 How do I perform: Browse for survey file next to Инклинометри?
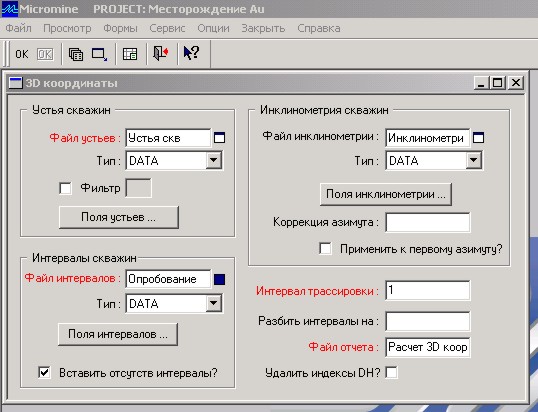point(479,138)
